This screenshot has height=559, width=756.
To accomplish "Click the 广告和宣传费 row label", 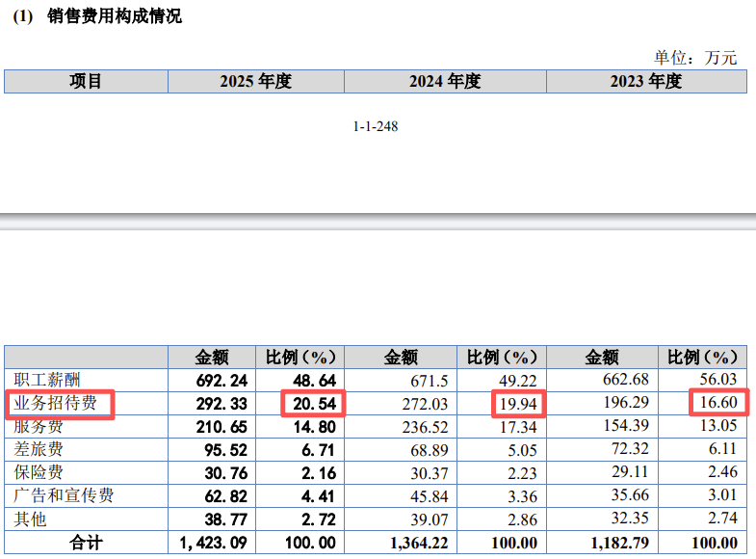I will tap(64, 495).
